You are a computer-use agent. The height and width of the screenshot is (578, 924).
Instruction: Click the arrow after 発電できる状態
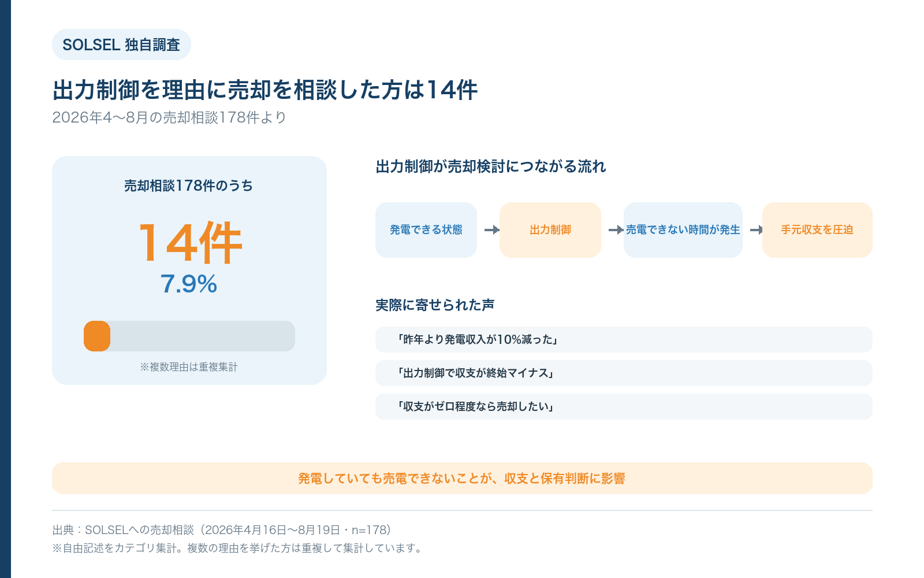[x=492, y=230]
